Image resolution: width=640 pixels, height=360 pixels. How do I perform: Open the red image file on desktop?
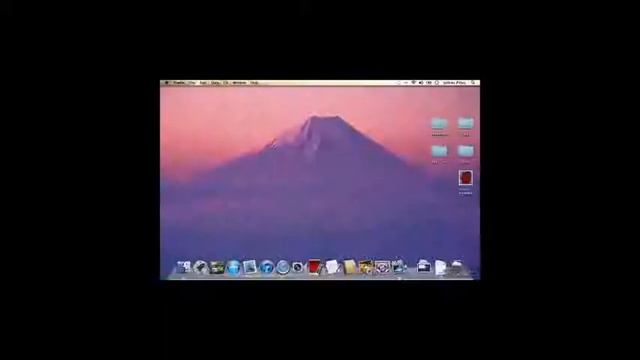coord(465,178)
